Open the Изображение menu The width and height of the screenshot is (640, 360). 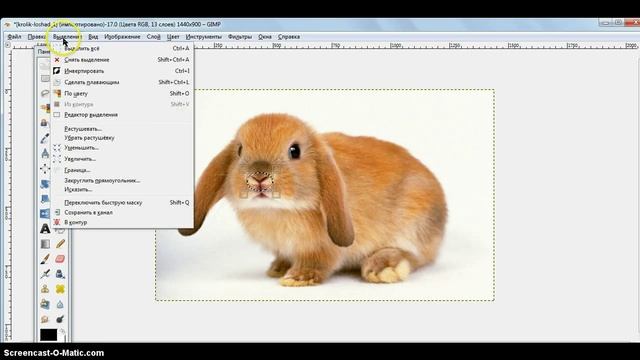click(x=122, y=37)
